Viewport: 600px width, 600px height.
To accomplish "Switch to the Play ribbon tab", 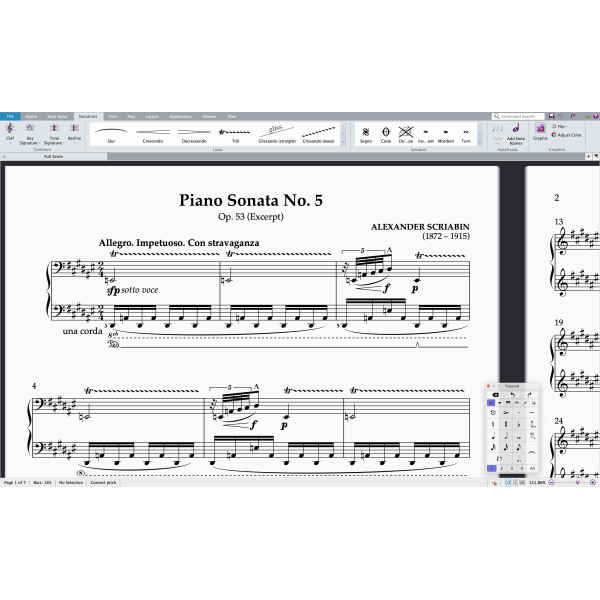I will point(131,116).
